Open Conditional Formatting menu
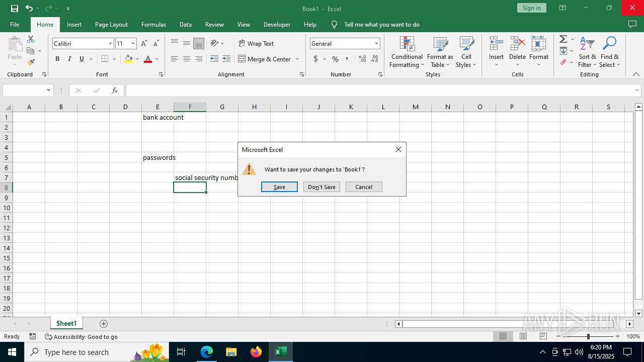Screen dimensions: 644x362 [x=407, y=52]
